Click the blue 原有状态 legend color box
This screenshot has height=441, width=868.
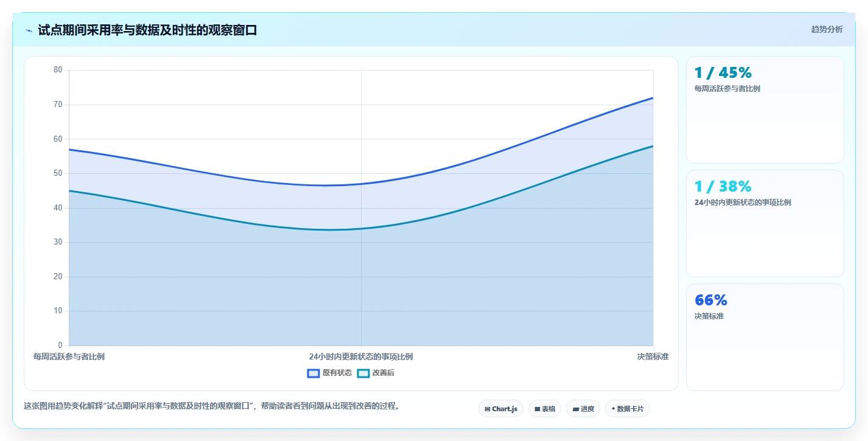(313, 373)
